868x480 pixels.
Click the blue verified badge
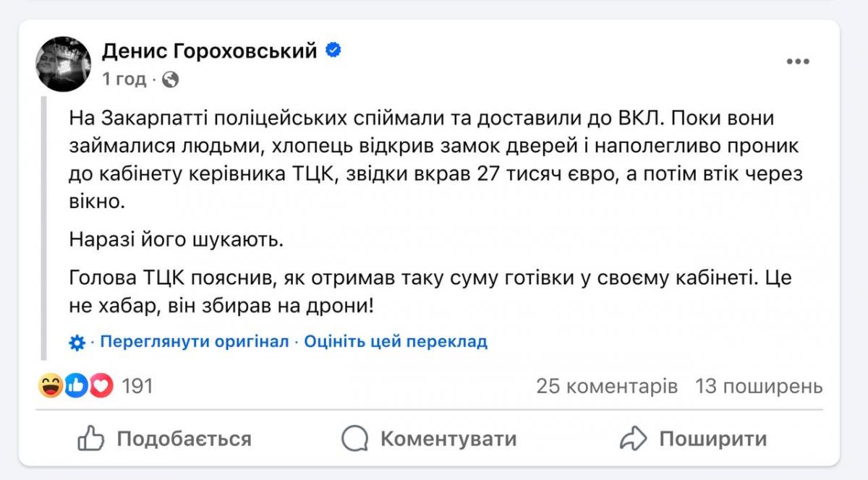click(x=333, y=51)
